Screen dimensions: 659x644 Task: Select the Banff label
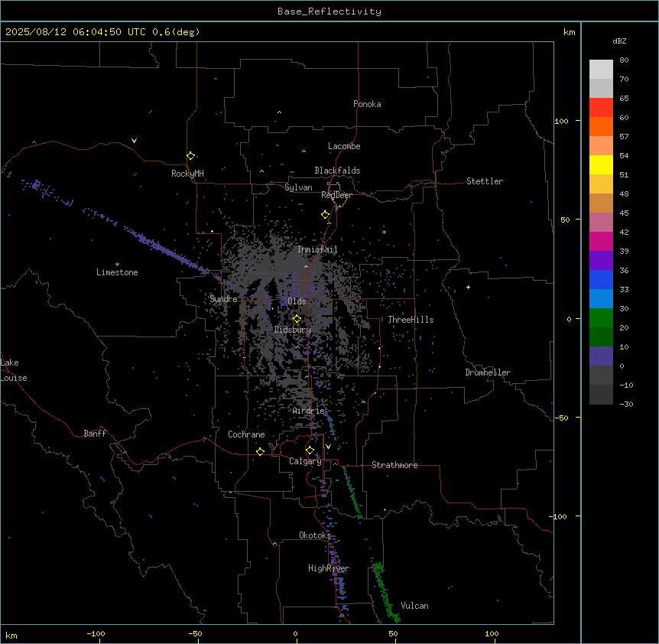pyautogui.click(x=95, y=434)
